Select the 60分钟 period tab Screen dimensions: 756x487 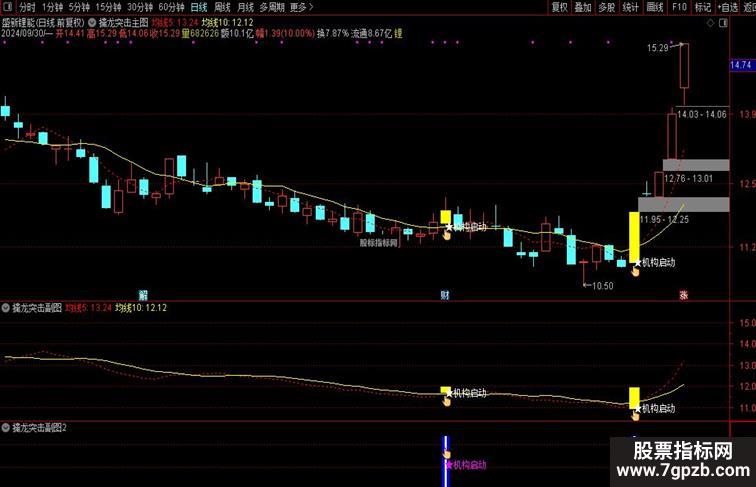[x=171, y=7]
